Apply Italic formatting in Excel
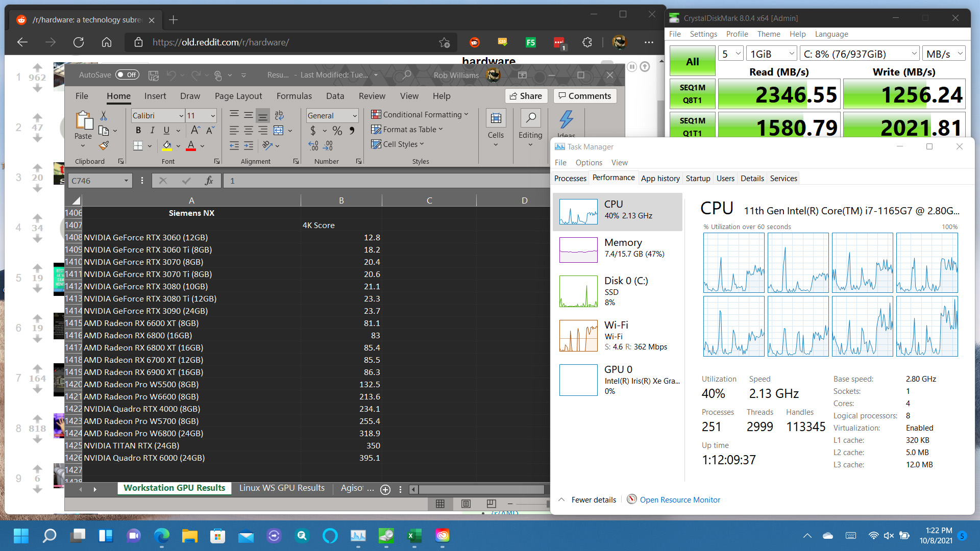The image size is (980, 551). click(x=152, y=131)
